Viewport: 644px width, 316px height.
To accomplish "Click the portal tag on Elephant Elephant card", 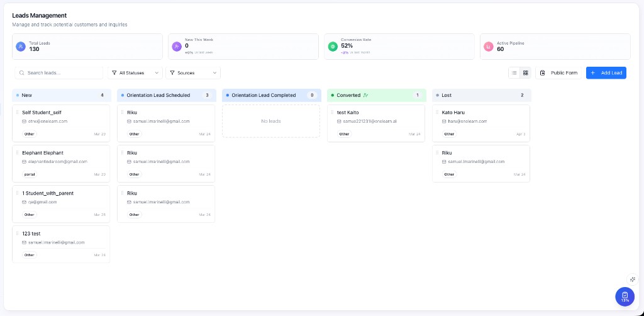I will (30, 174).
